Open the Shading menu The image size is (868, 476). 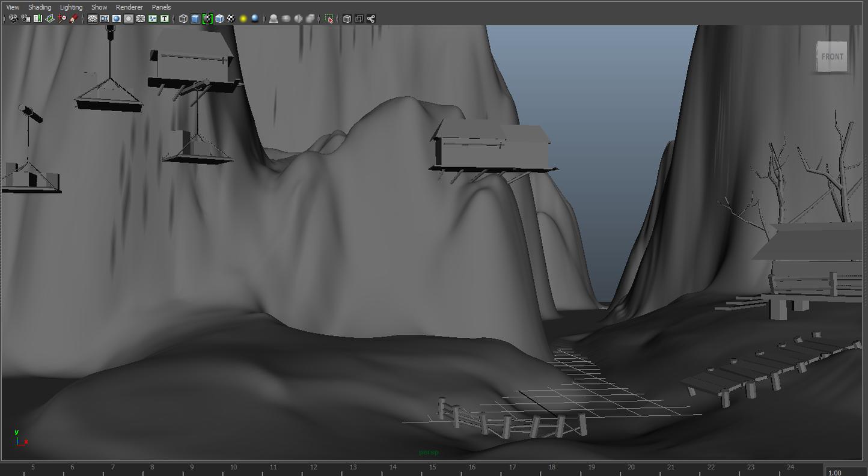[40, 7]
